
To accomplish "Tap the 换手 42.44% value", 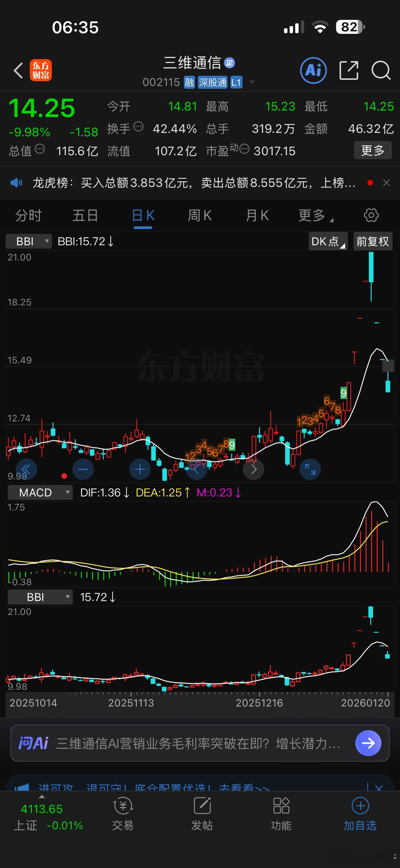I will pos(175,129).
